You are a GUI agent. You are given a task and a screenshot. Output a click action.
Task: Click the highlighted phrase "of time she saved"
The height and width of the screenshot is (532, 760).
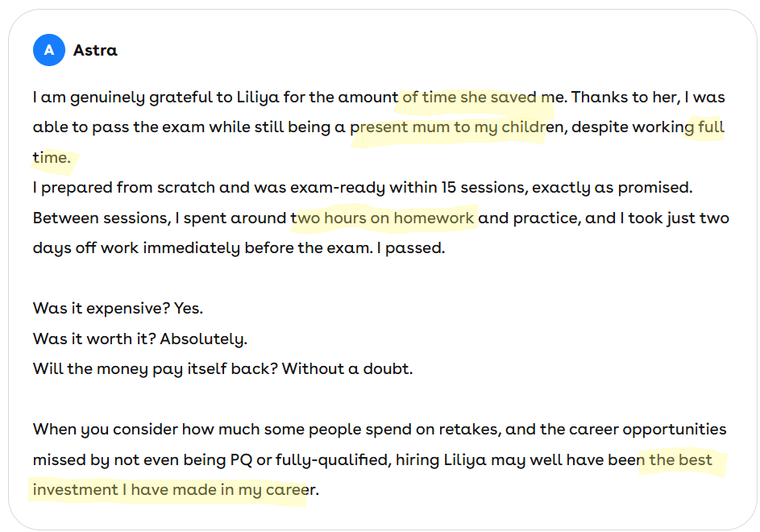click(x=470, y=98)
